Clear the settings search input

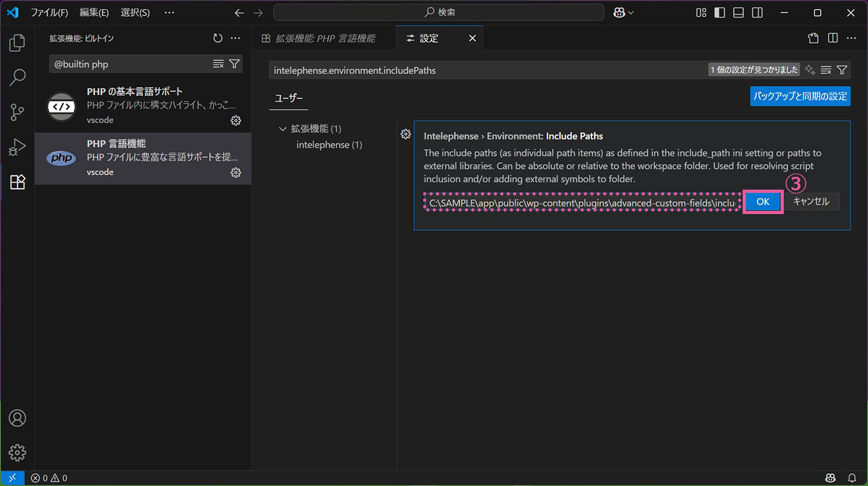(x=826, y=70)
